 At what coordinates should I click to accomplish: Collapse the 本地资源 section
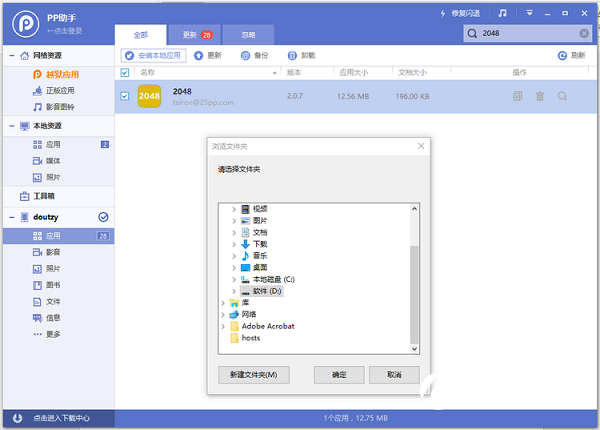click(11, 126)
